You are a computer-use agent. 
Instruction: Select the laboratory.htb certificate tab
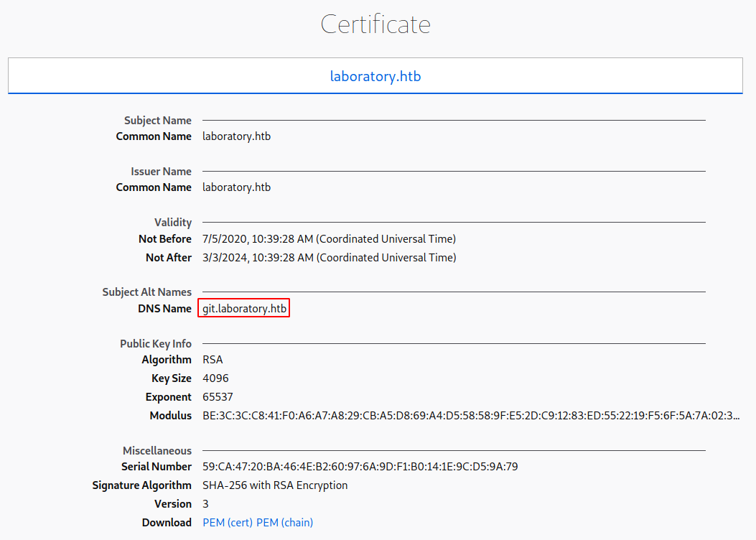(x=375, y=76)
